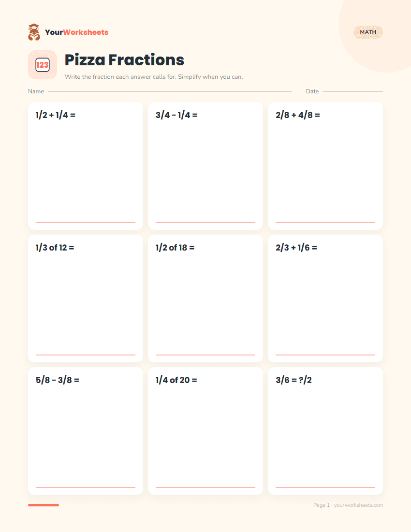This screenshot has height=532, width=411.
Task: Click the yourworksheets.com footer text
Action: click(x=358, y=505)
